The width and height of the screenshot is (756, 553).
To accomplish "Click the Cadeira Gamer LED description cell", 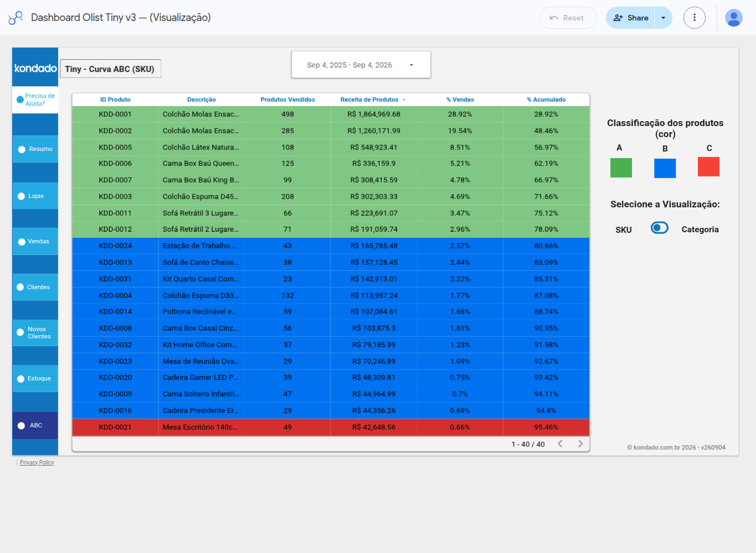I will (x=201, y=378).
